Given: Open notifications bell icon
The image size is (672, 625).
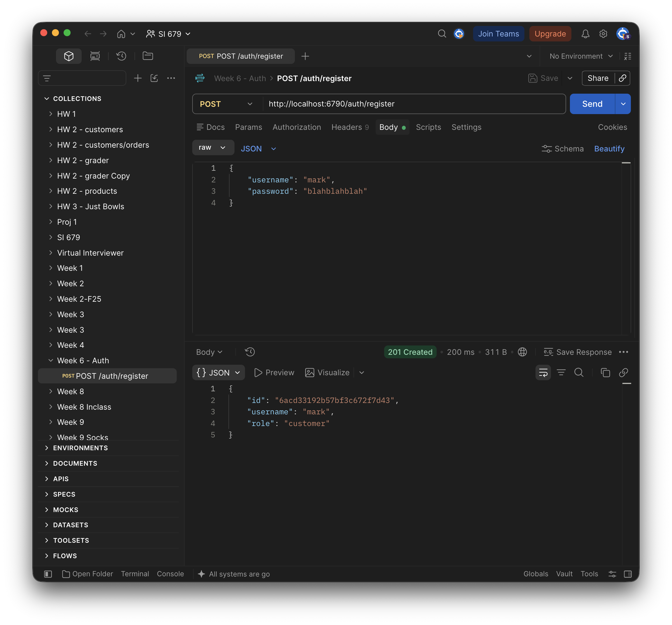Looking at the screenshot, I should click(585, 34).
